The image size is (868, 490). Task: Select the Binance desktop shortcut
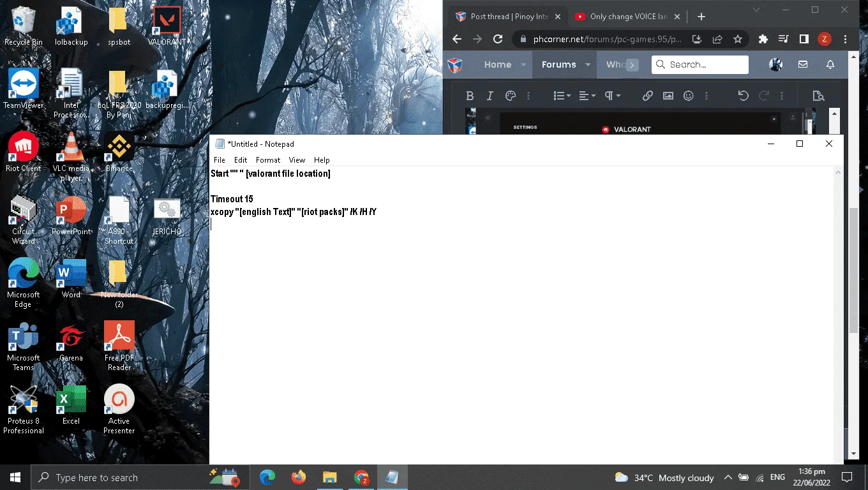click(119, 152)
